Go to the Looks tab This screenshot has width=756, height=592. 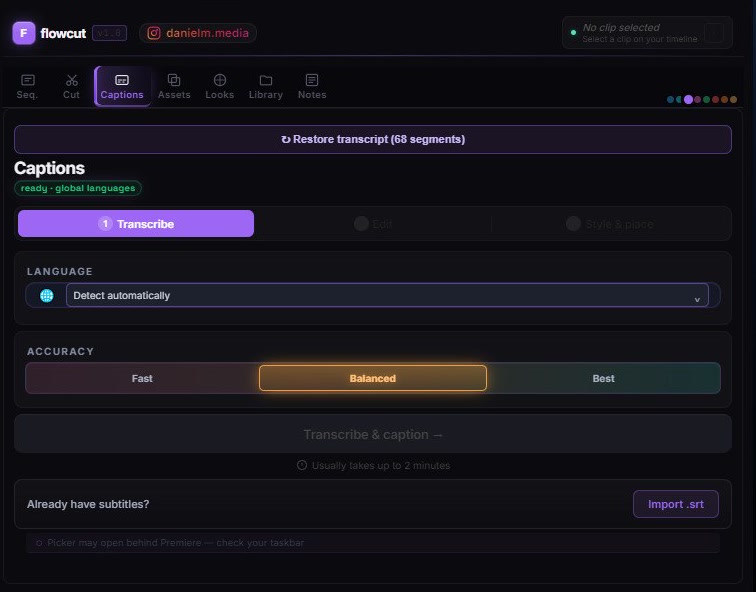pos(220,87)
